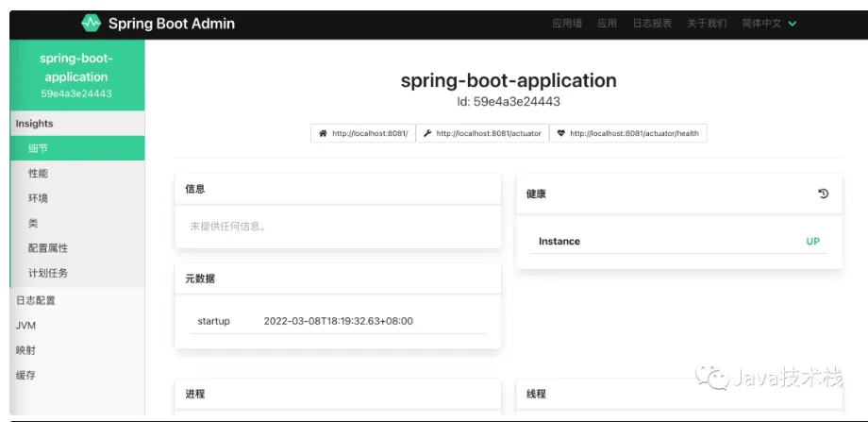868x422 pixels.
Task: Click the 信息 card header
Action: [x=338, y=189]
